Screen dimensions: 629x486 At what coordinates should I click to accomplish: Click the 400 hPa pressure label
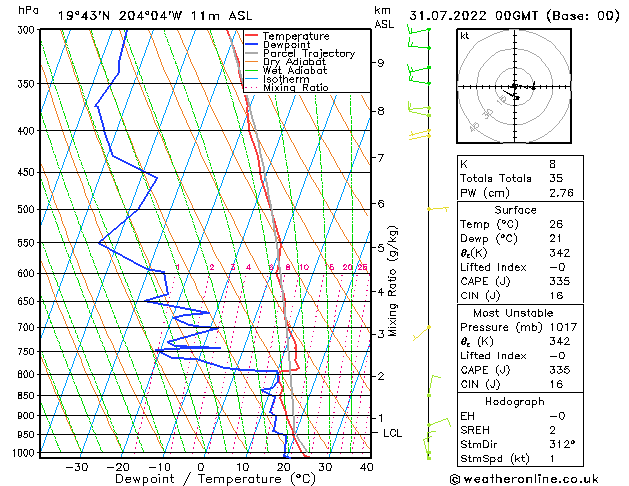click(x=28, y=131)
